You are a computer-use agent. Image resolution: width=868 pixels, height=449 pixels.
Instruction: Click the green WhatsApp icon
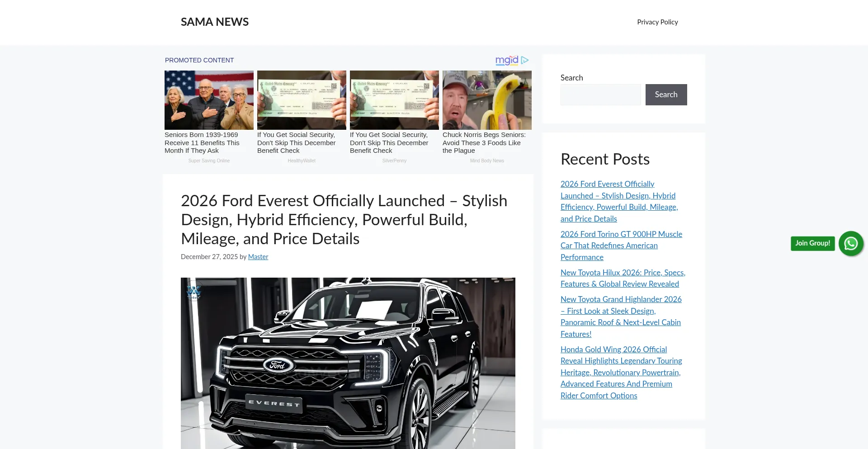tap(851, 243)
